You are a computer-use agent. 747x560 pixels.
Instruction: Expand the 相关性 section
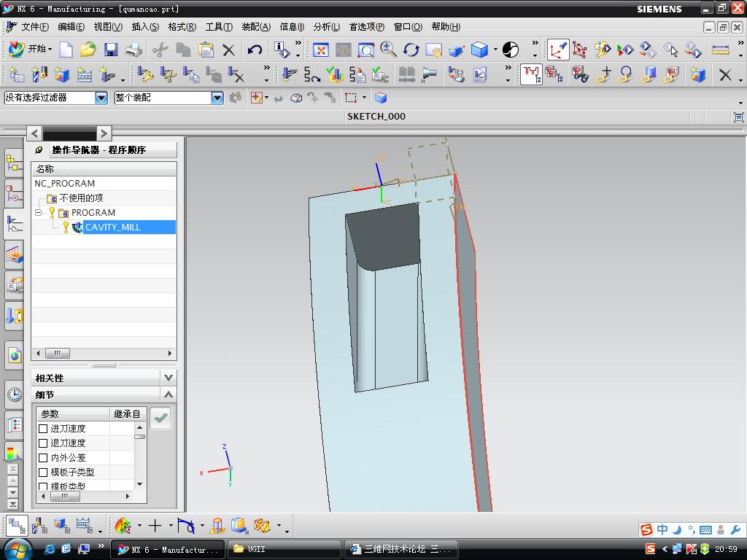click(x=169, y=378)
